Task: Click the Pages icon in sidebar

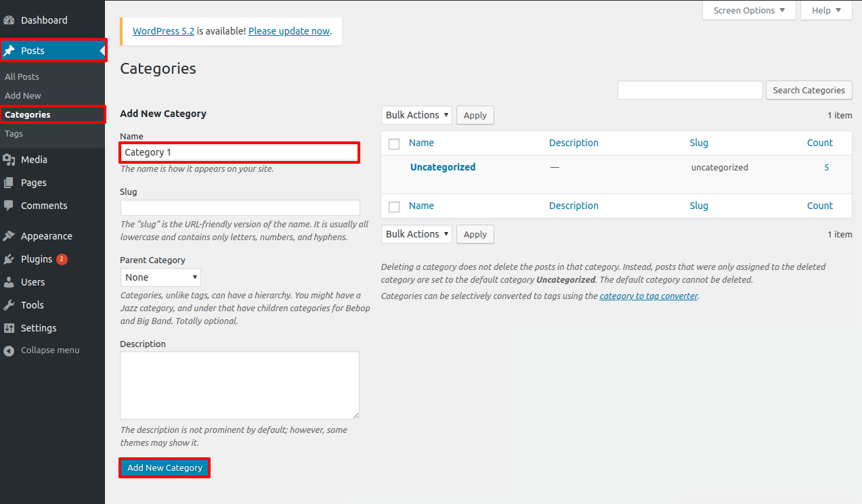Action: (9, 183)
